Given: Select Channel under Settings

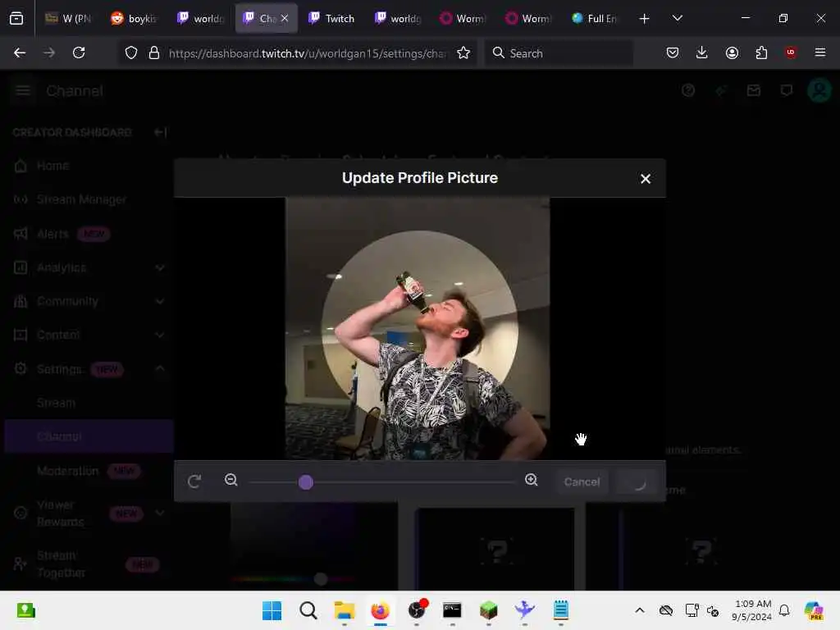Looking at the screenshot, I should pyautogui.click(x=89, y=436).
